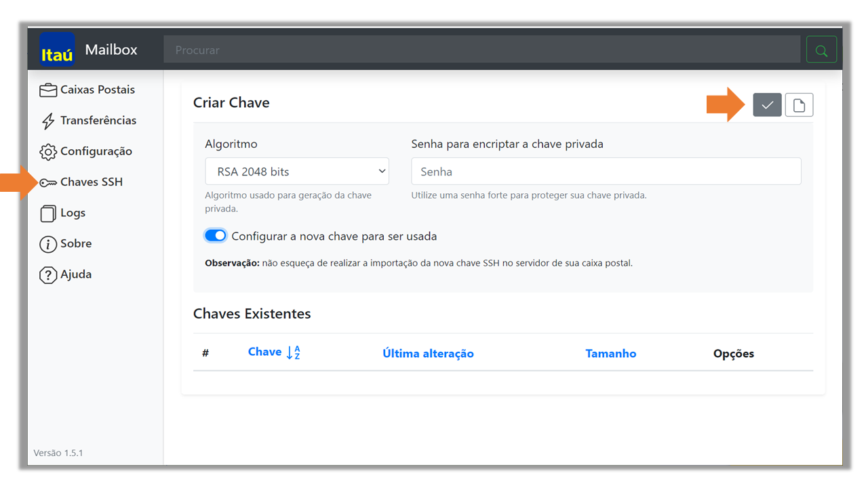Click the Mailbox title text
868x488 pixels.
[x=111, y=49]
